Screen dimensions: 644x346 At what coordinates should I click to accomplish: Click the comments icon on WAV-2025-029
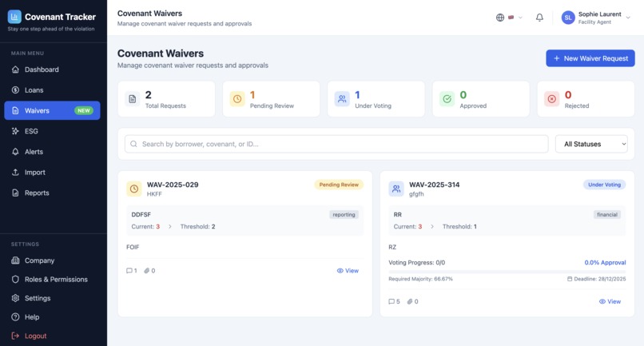(x=129, y=271)
